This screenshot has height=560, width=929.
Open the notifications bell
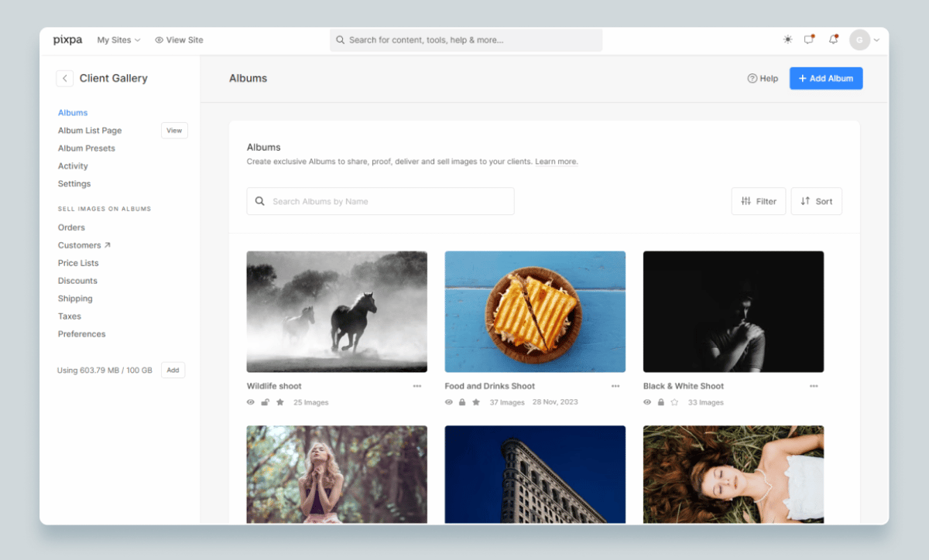[x=833, y=39]
